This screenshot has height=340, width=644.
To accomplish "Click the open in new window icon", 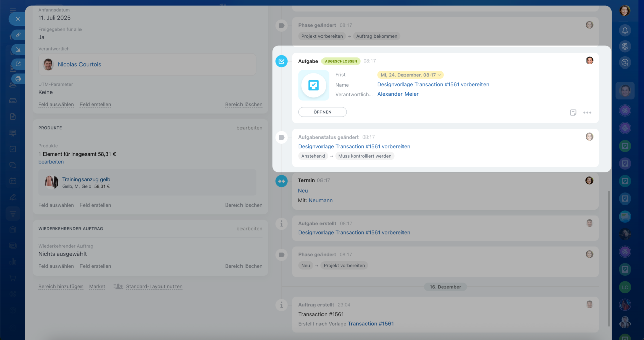I will pyautogui.click(x=18, y=64).
